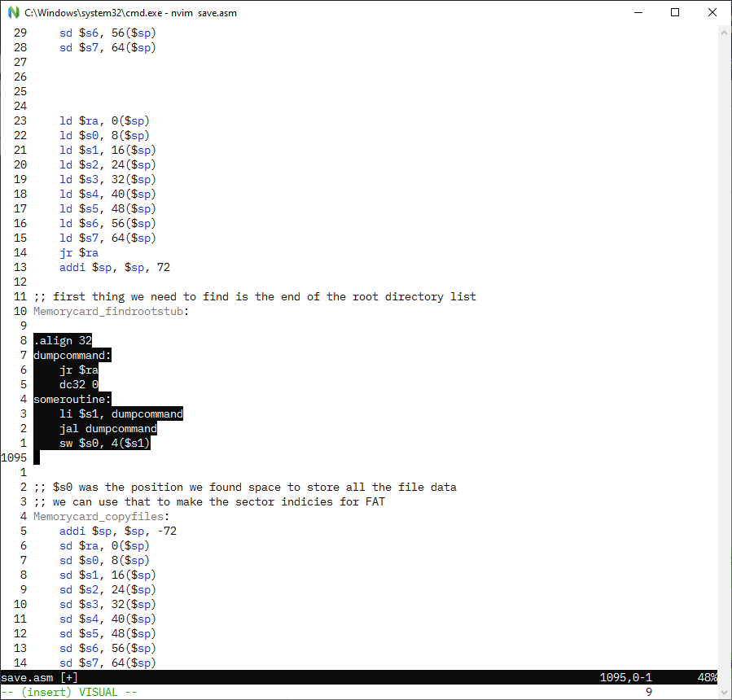Click the scrollbar up arrow
The height and width of the screenshot is (700, 732).
pos(724,33)
